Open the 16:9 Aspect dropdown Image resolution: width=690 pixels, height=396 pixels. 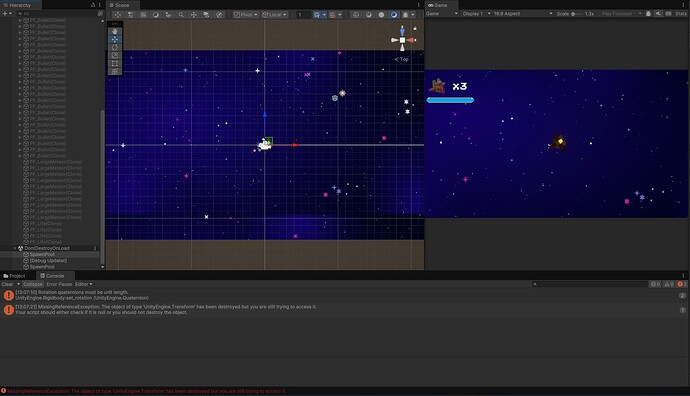(522, 14)
